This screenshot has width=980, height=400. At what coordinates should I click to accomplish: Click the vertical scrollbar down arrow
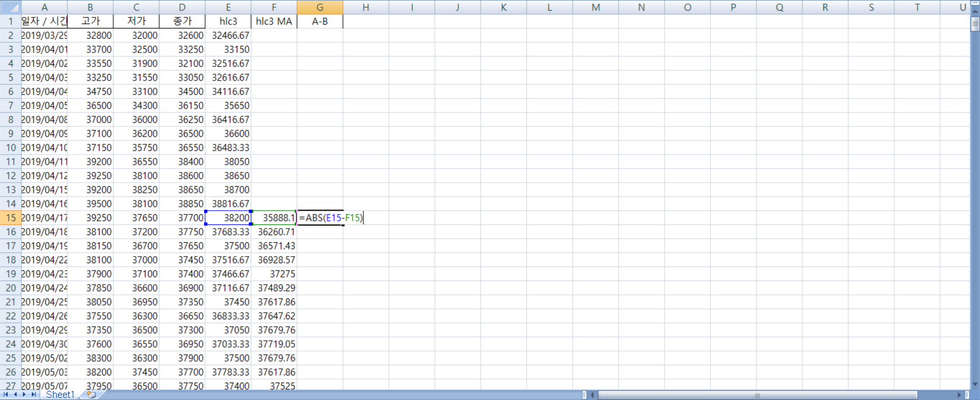point(975,384)
